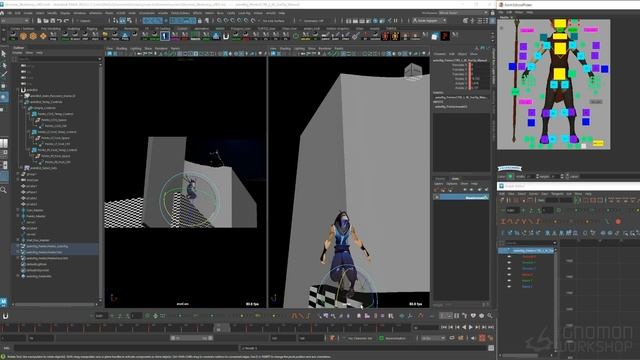
Task: Switch to the Animation shelf tab
Action: coord(111,29)
